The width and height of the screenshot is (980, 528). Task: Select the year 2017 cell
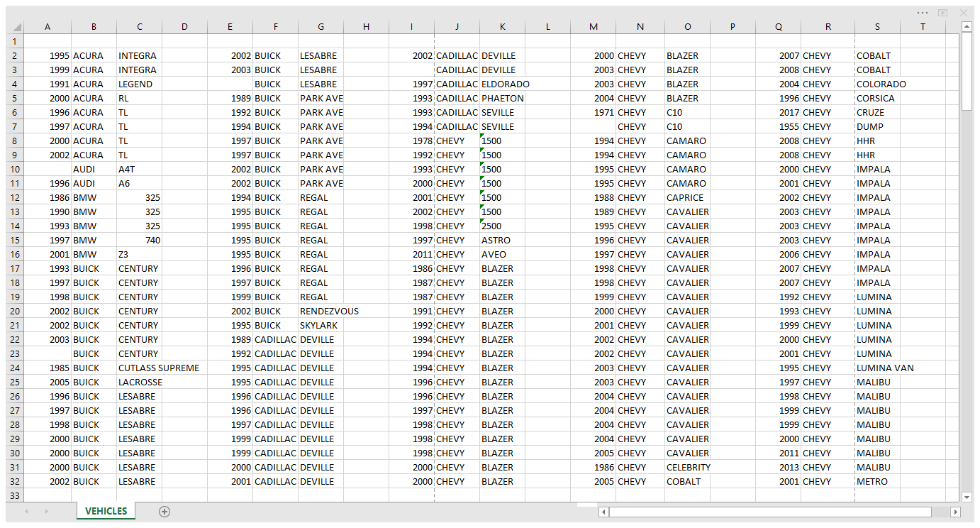pos(779,112)
